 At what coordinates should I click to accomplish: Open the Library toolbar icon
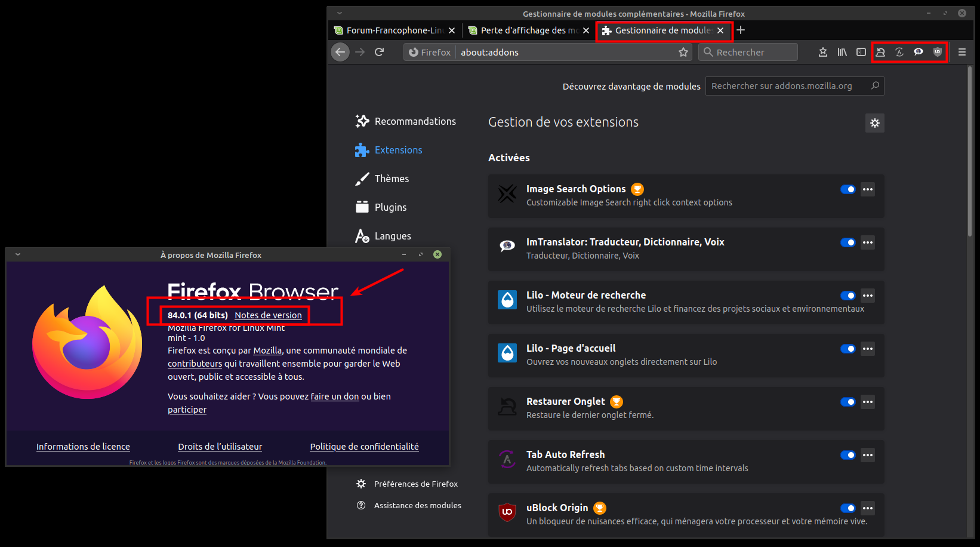click(842, 52)
